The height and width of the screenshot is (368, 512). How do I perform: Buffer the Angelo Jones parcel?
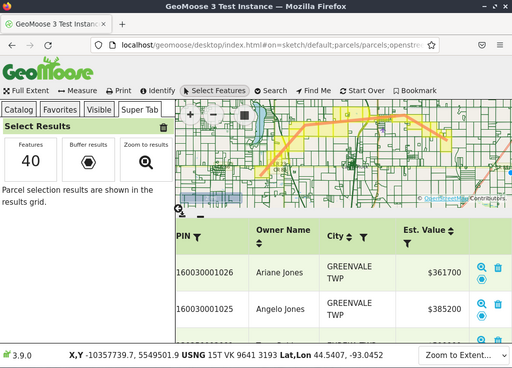point(481,316)
